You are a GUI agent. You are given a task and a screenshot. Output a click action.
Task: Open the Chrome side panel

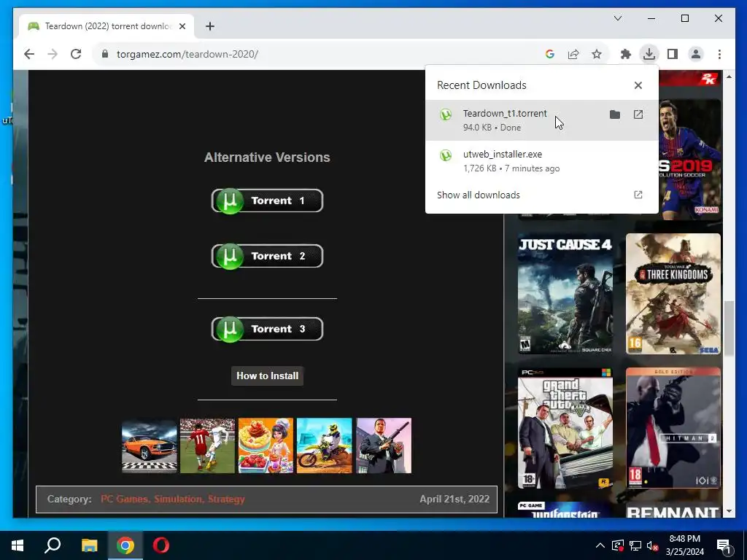coord(672,54)
